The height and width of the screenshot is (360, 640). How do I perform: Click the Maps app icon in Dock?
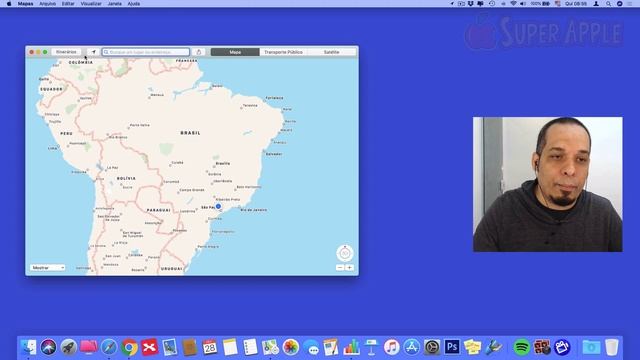[270, 347]
